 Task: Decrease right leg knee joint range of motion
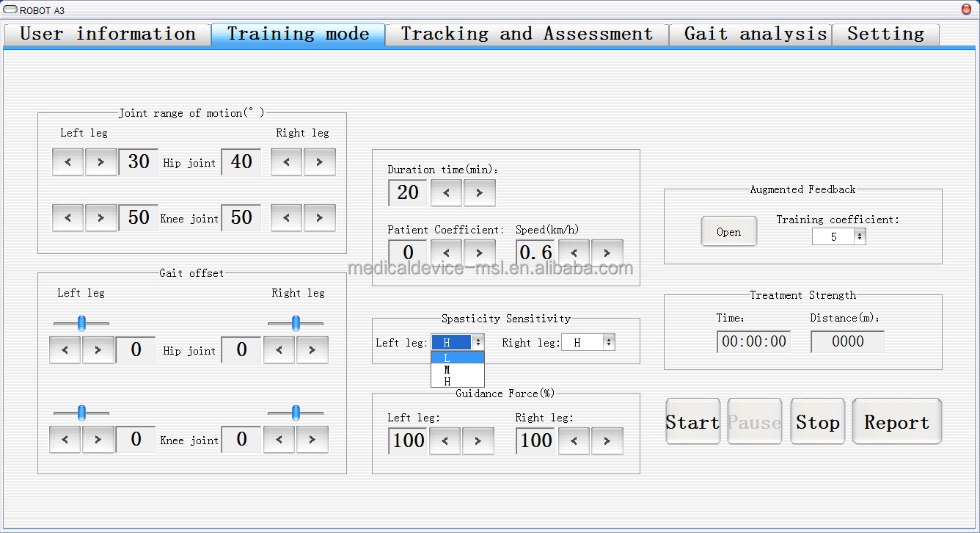pos(286,218)
